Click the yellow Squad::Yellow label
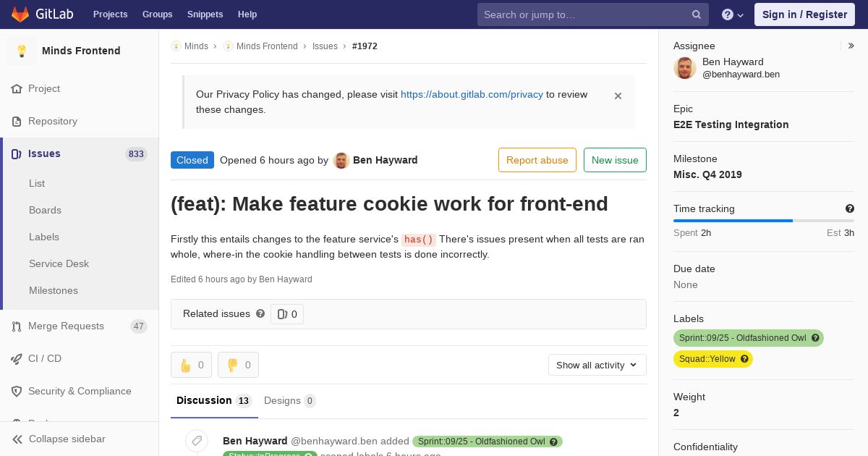This screenshot has width=868, height=456. click(x=707, y=359)
